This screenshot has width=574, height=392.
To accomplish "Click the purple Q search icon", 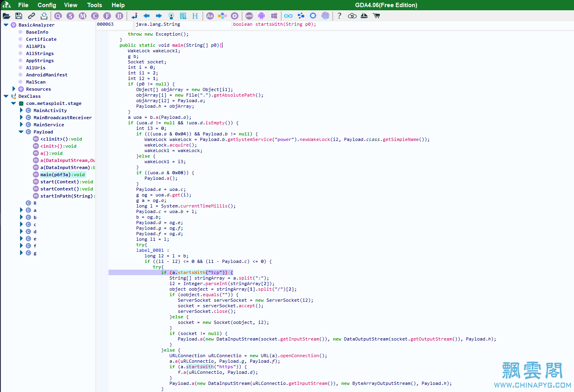I will [58, 16].
